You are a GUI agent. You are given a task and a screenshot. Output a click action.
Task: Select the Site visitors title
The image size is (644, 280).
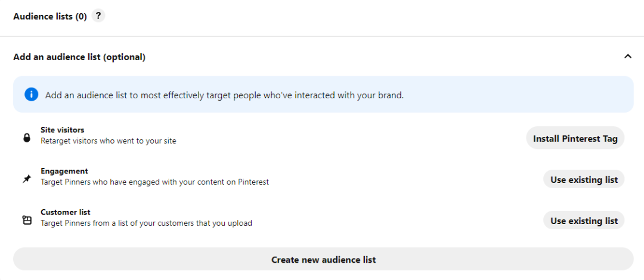coord(62,130)
